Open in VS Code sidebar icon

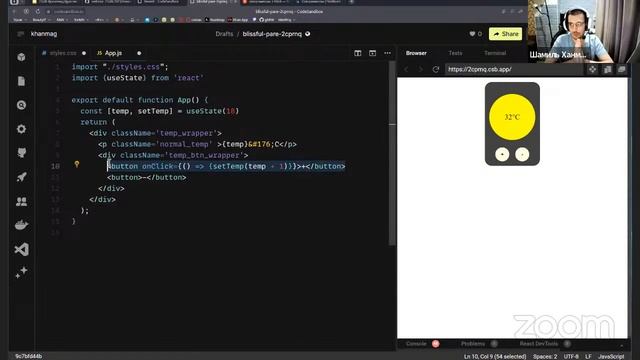tap(22, 249)
